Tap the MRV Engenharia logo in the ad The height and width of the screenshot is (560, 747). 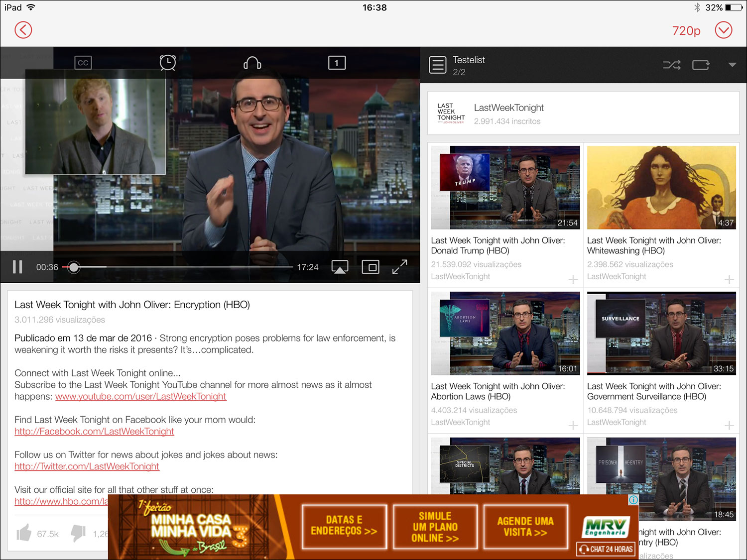pyautogui.click(x=606, y=527)
